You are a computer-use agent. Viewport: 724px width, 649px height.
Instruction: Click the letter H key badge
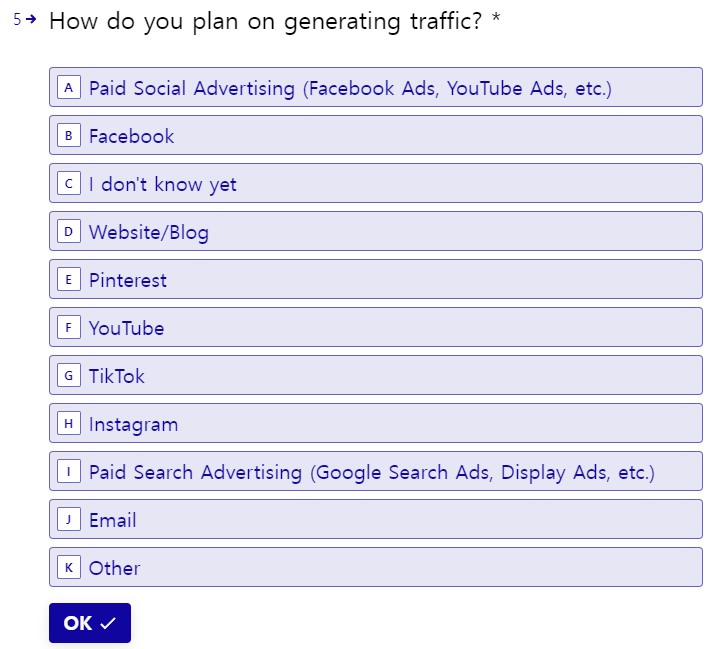pos(69,423)
